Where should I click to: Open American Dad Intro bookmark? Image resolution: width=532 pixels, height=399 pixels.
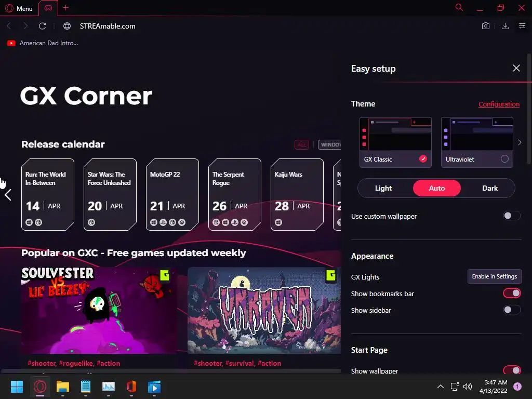43,43
